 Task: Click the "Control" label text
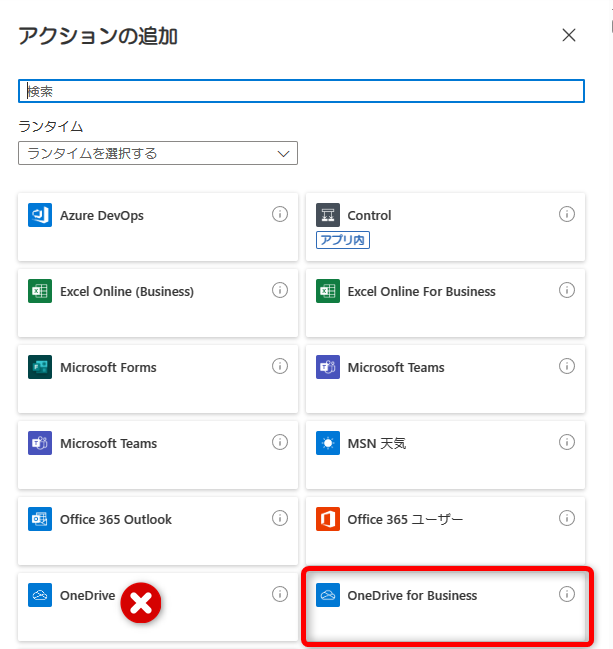[369, 216]
